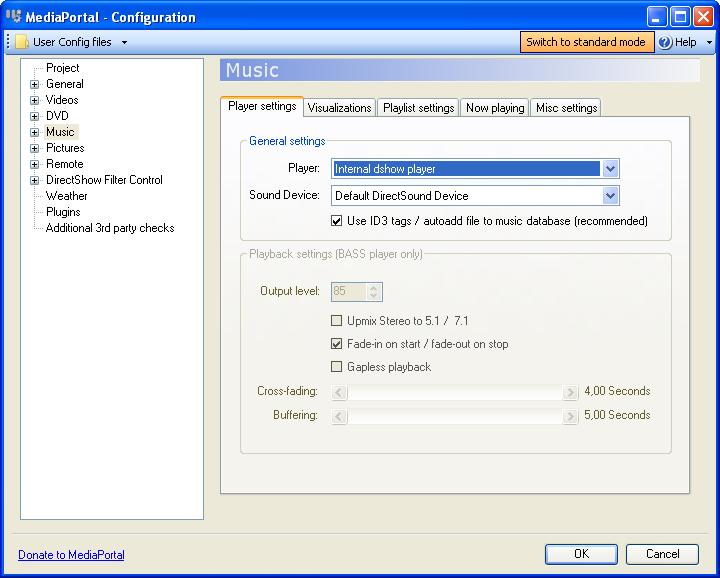Open the User Config files dropdown arrow
The image size is (720, 578).
coord(124,42)
